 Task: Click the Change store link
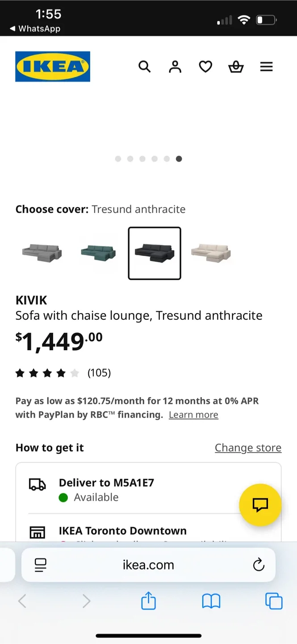pyautogui.click(x=248, y=447)
